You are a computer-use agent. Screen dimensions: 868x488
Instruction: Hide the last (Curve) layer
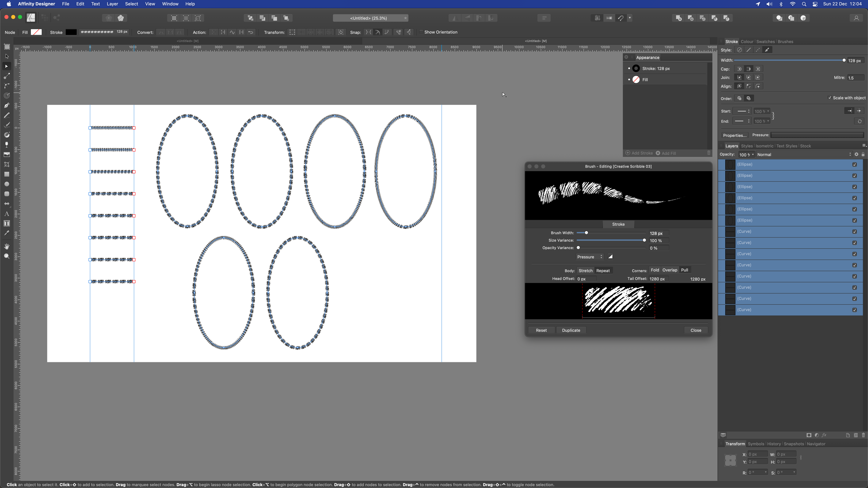(x=854, y=310)
